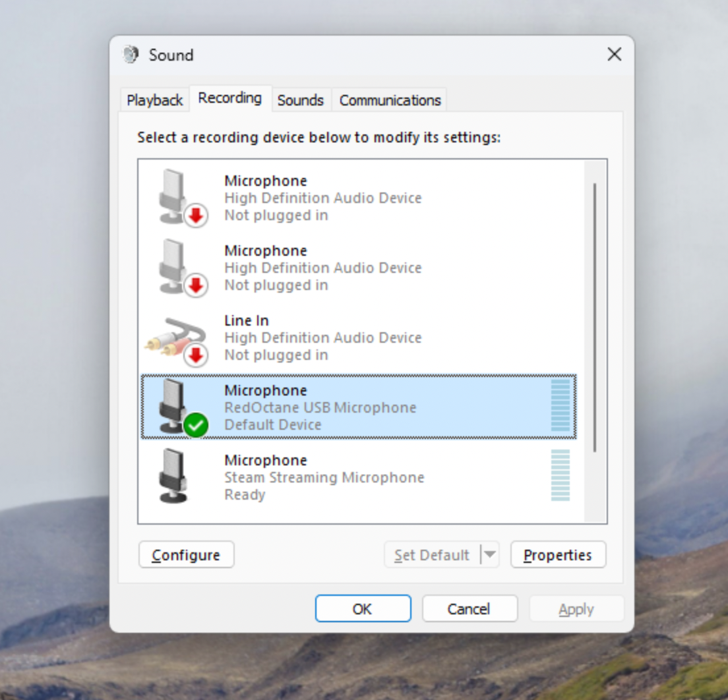Image resolution: width=728 pixels, height=700 pixels.
Task: Click Cancel to discard changes
Action: pos(469,609)
